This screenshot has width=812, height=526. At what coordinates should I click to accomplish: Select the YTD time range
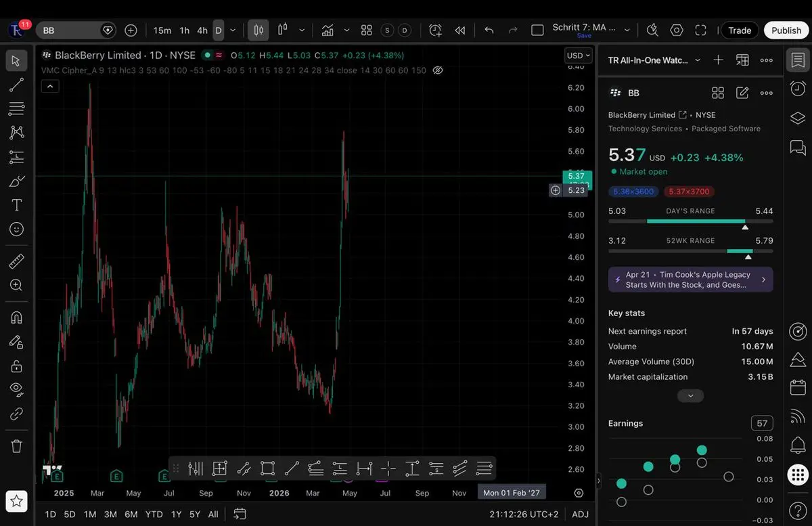pyautogui.click(x=154, y=514)
